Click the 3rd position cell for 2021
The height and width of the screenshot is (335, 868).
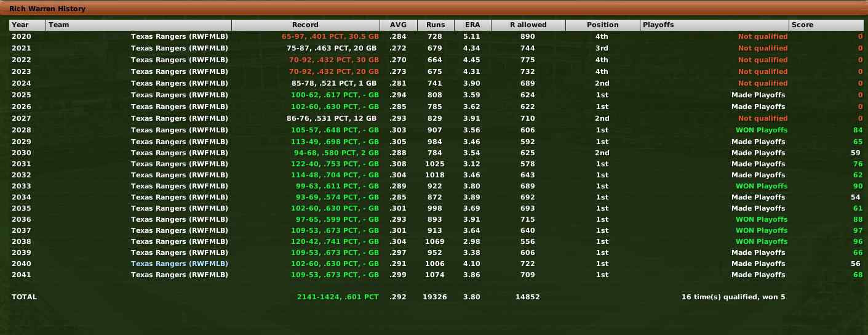click(602, 48)
